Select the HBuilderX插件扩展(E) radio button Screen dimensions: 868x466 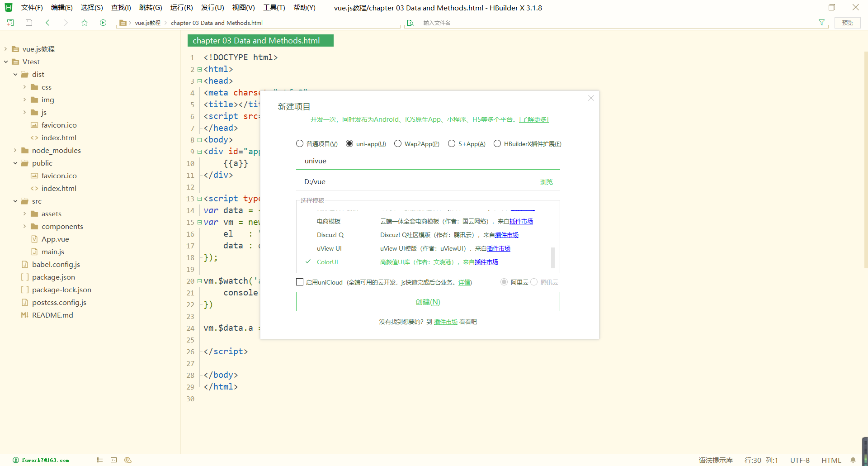click(x=497, y=144)
